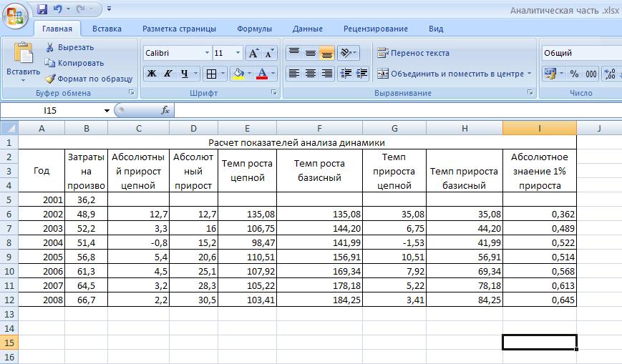Expand Вставить paste options arrow
Screen dimensions: 622x364
(23, 80)
